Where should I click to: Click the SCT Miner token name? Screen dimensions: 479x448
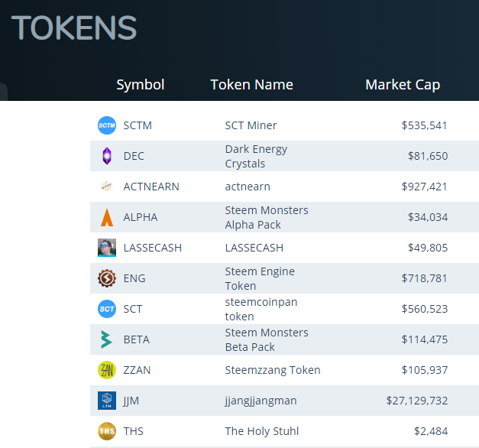coord(251,125)
